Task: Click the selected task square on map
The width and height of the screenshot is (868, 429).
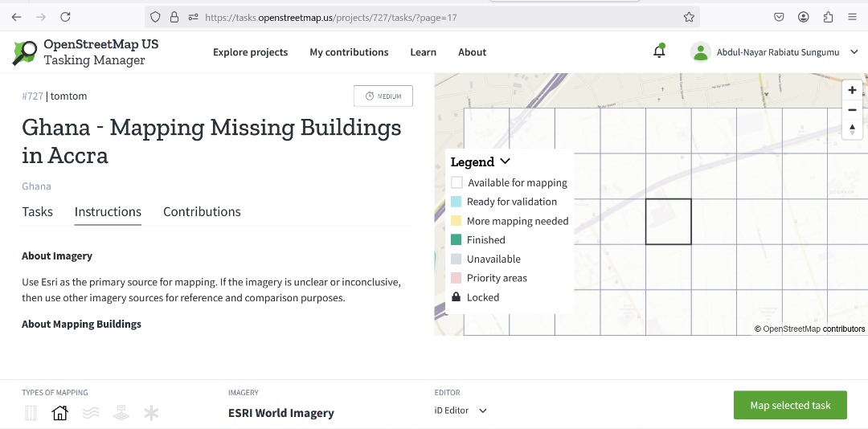Action: click(x=668, y=222)
